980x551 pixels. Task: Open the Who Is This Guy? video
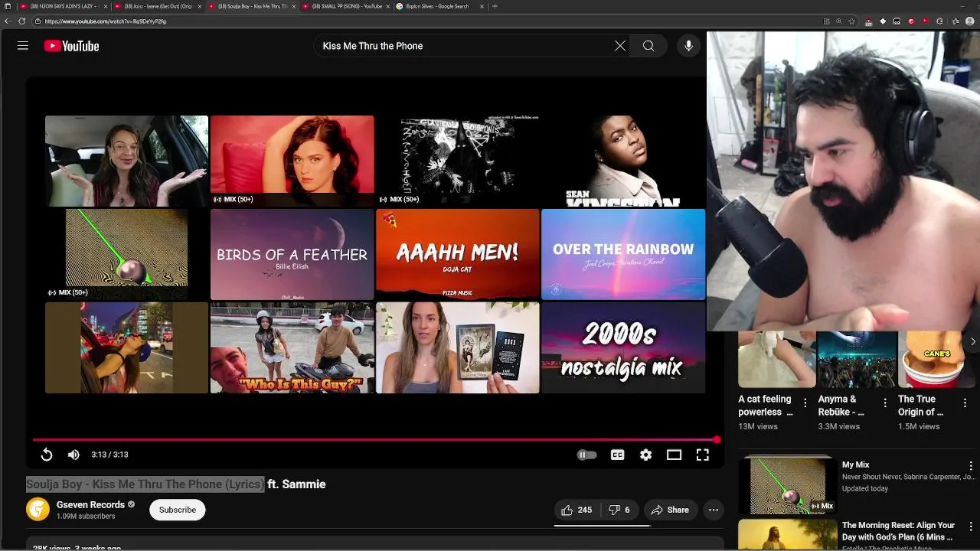292,347
